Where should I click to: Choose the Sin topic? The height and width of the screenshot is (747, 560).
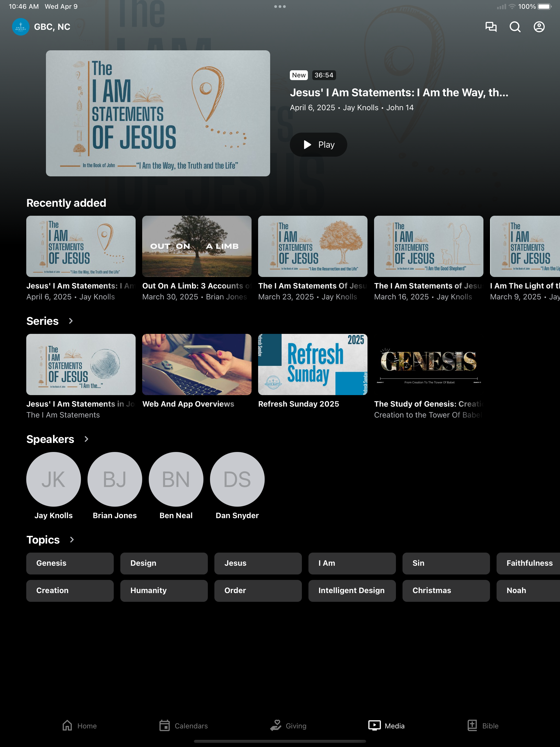click(x=446, y=563)
